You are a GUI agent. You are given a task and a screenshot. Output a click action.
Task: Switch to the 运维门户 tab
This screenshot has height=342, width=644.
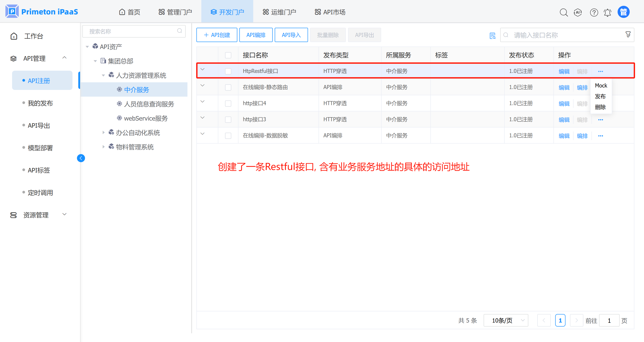pos(279,12)
